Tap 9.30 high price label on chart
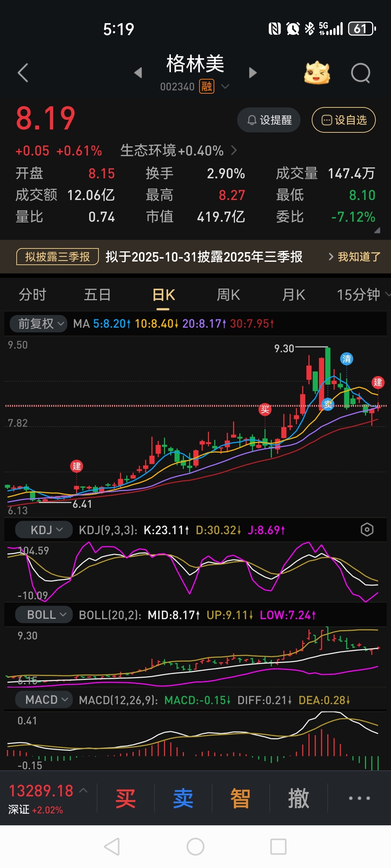The width and height of the screenshot is (391, 868). click(284, 349)
